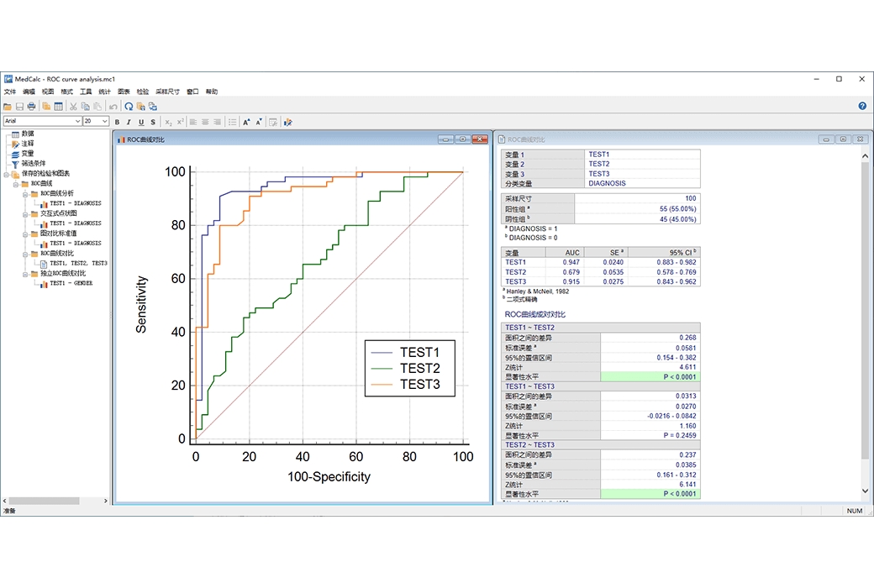Click the Refresh/recalculate icon
The height and width of the screenshot is (588, 874).
click(129, 107)
